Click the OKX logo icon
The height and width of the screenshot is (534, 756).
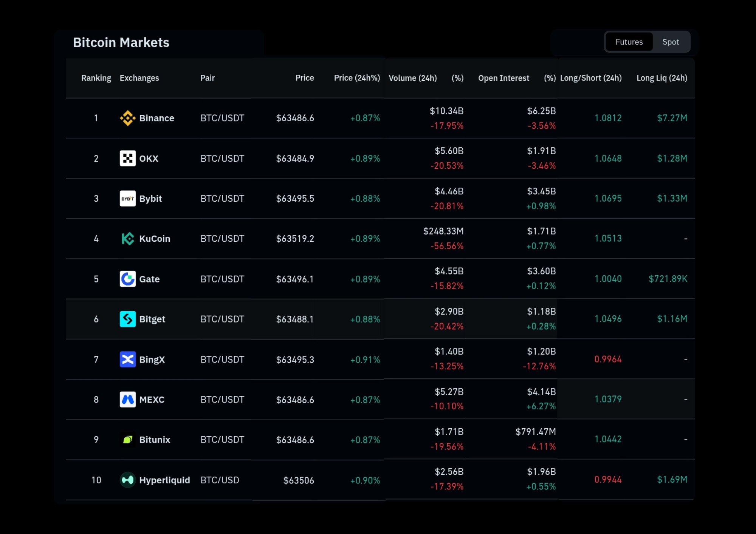coord(128,158)
